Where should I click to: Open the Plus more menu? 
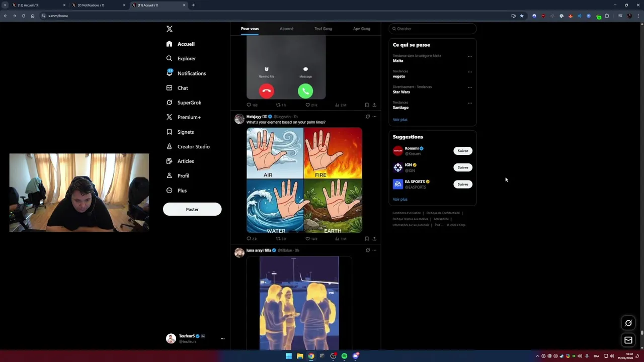coord(176,191)
